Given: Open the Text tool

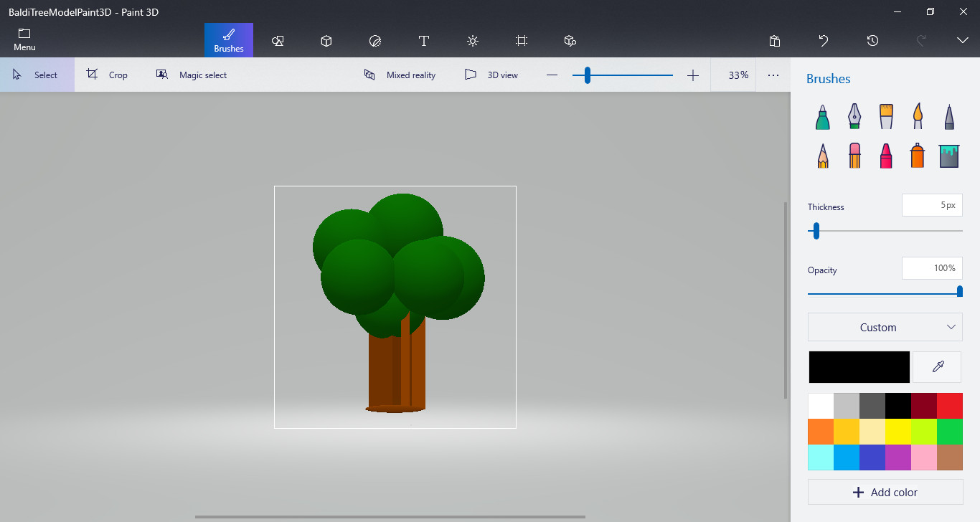Looking at the screenshot, I should [423, 41].
